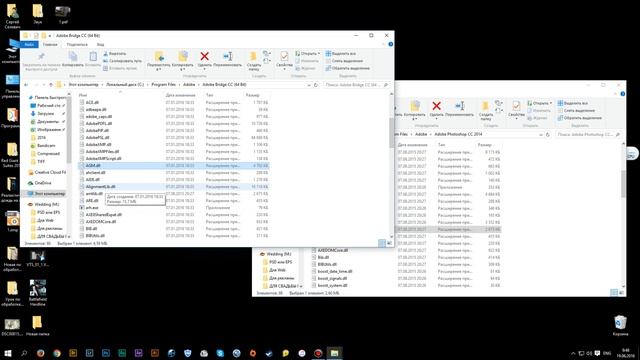Click Select all in Photoshop window ribbon
The height and width of the screenshot is (360, 640).
(573, 103)
